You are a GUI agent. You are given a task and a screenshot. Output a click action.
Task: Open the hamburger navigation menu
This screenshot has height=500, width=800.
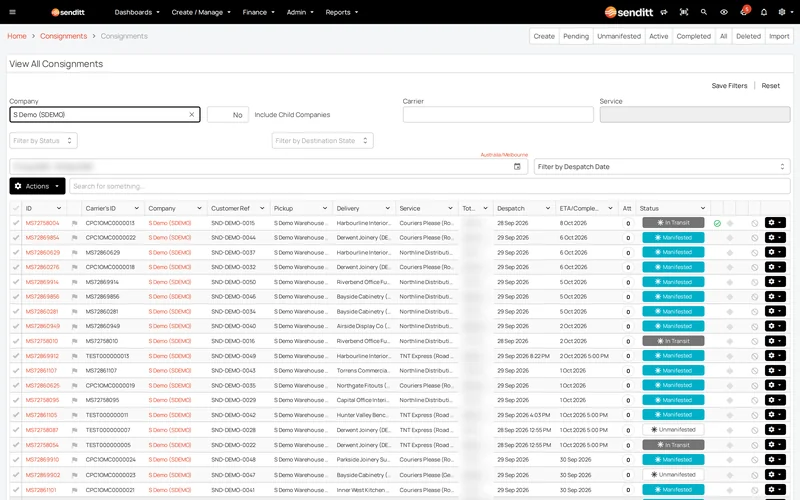point(13,12)
